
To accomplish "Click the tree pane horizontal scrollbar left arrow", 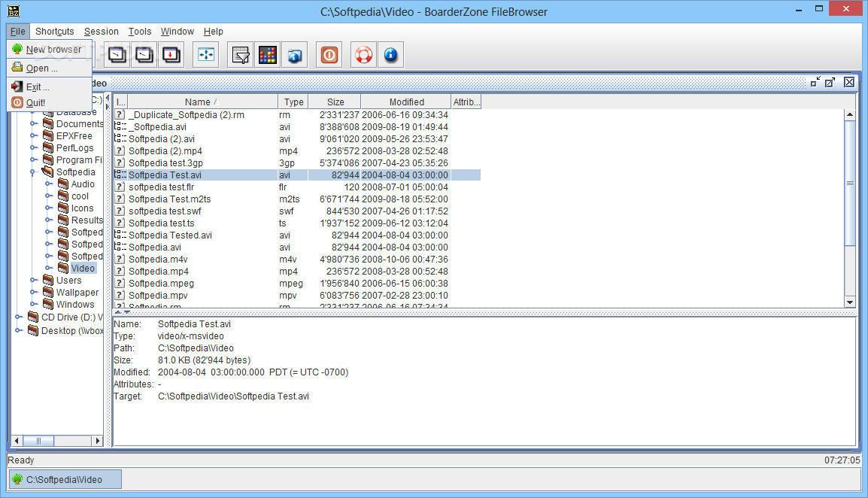I will click(x=17, y=441).
